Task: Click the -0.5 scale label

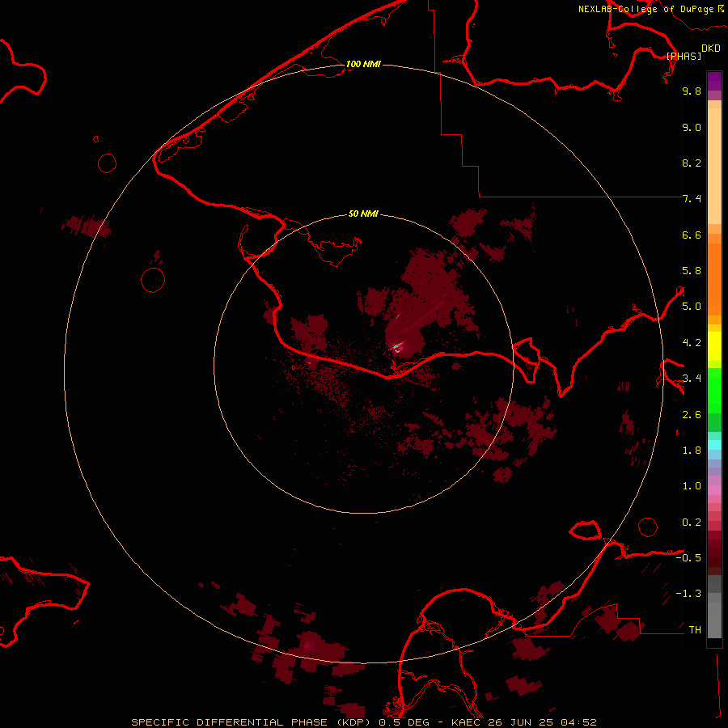Action: [x=688, y=558]
